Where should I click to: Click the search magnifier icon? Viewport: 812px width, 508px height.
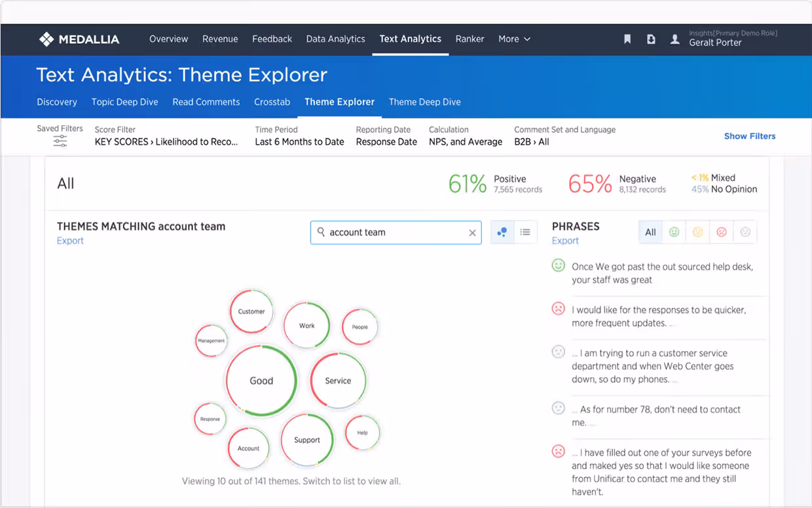tap(321, 232)
